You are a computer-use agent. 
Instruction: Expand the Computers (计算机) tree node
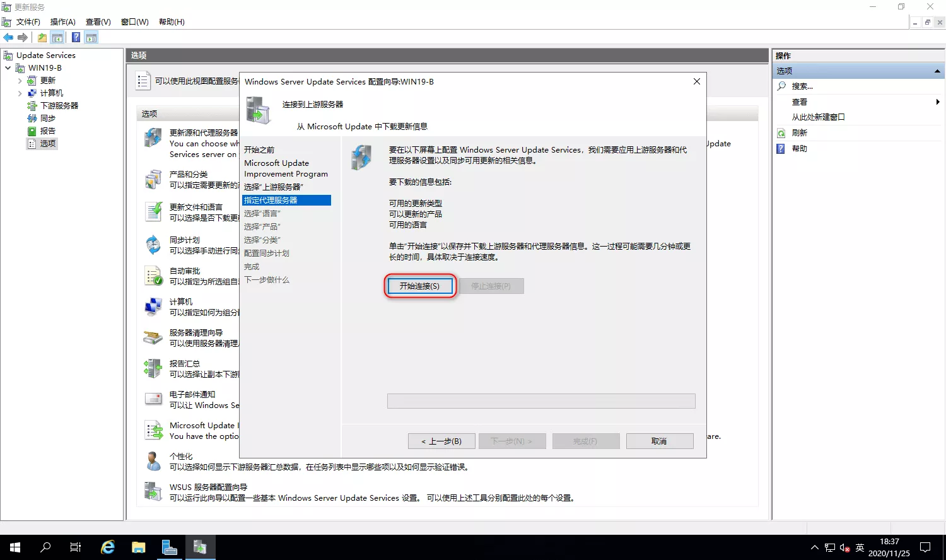[x=20, y=93]
